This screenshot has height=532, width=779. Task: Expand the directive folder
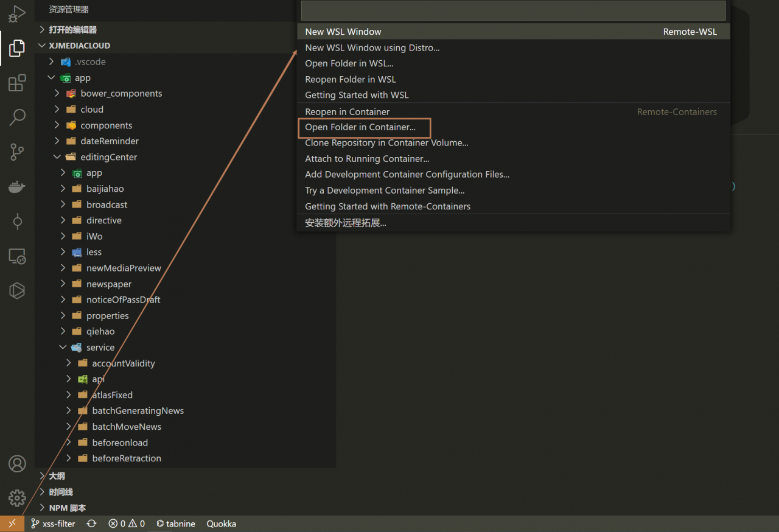click(185, 220)
